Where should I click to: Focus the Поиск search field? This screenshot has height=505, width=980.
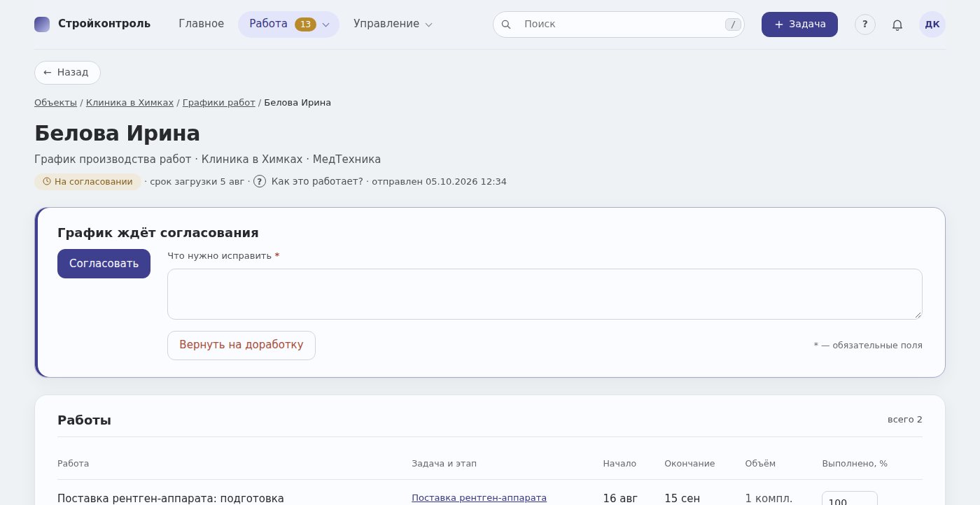(620, 24)
